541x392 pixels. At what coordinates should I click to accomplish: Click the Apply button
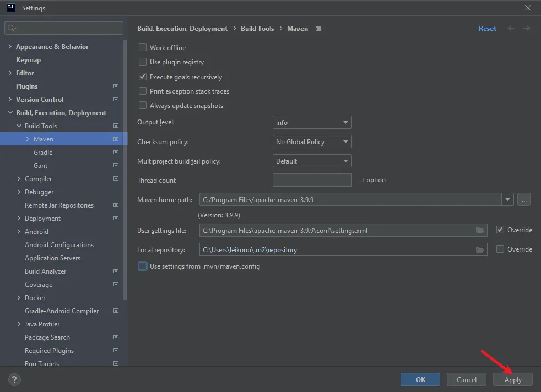click(x=513, y=379)
